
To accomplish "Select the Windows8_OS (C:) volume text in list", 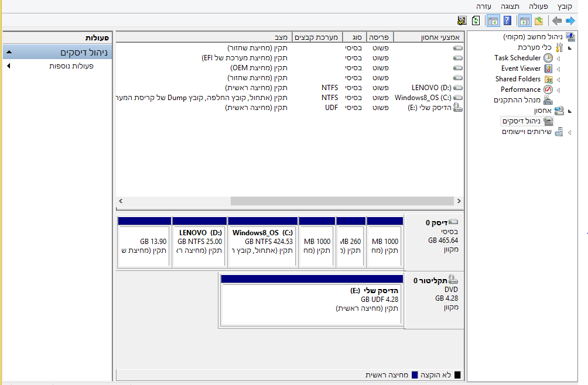I will coord(423,98).
